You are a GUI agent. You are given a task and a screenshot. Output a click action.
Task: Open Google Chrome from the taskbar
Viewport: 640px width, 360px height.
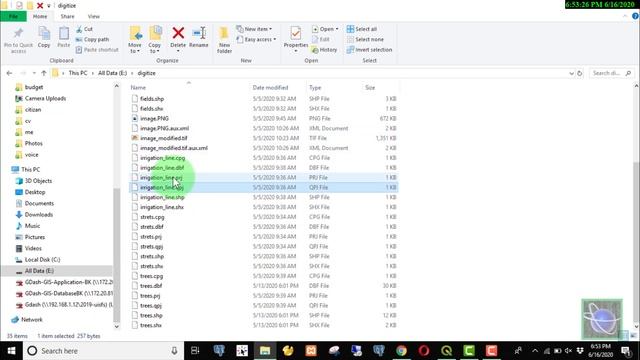pyautogui.click(x=401, y=351)
